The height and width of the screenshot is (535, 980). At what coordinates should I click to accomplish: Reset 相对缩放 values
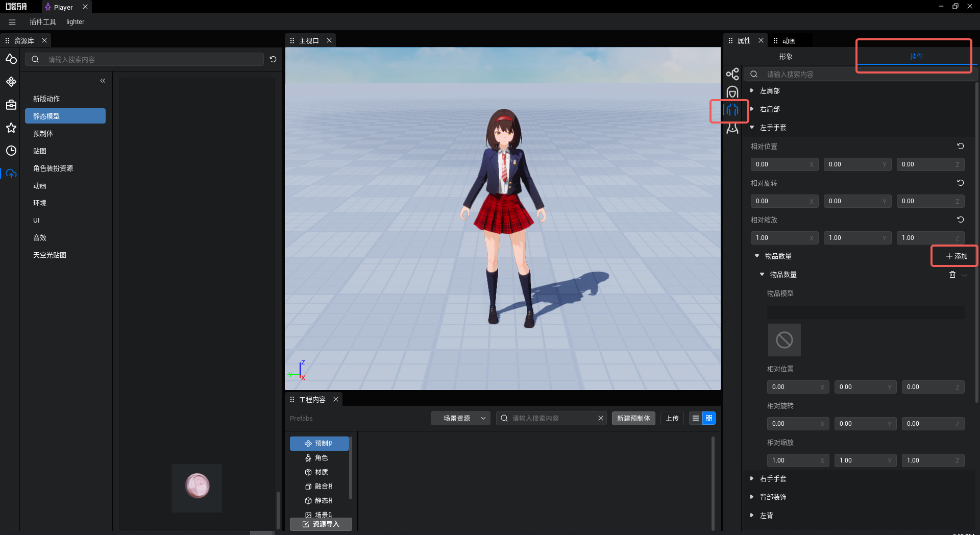coord(961,220)
